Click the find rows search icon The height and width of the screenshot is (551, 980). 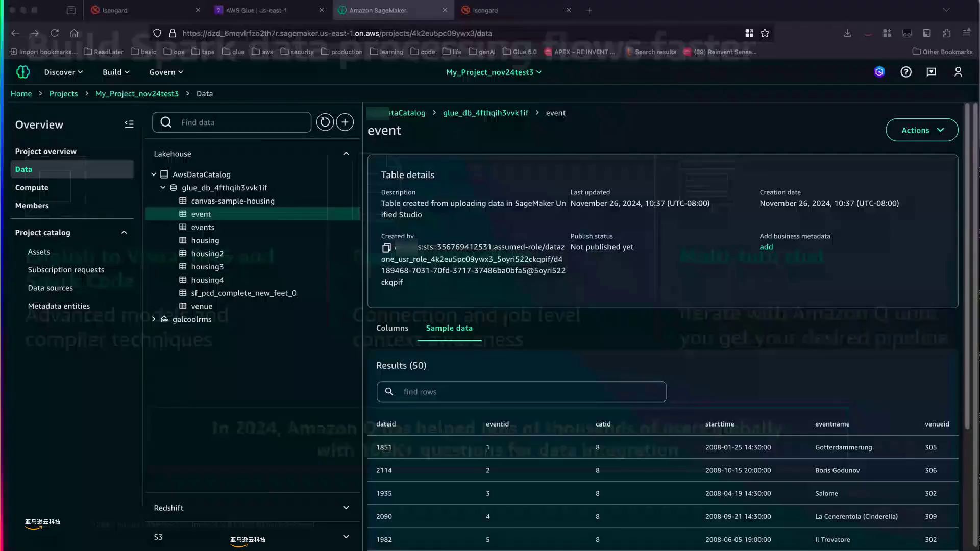389,391
